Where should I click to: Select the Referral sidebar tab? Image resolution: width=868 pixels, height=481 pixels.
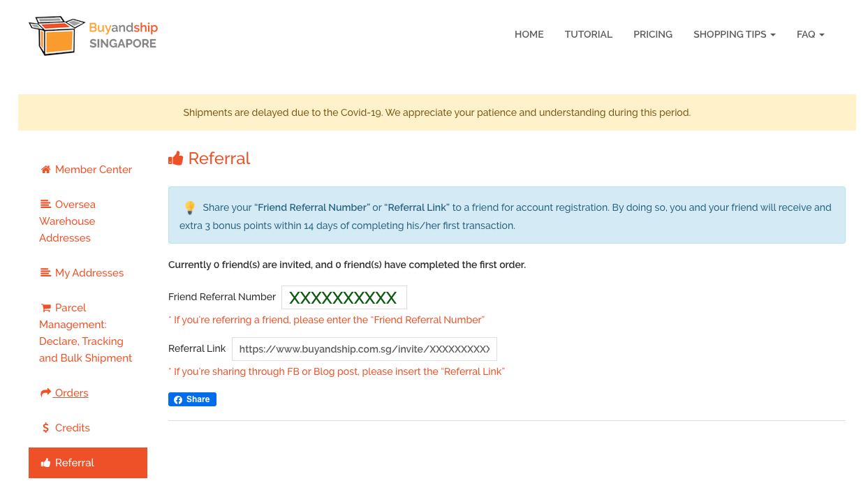click(88, 463)
